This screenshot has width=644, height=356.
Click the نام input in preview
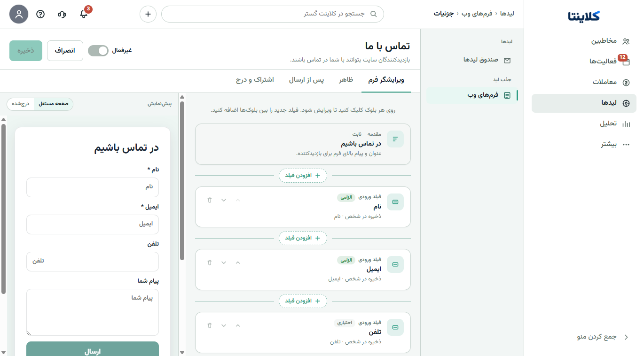(x=93, y=187)
